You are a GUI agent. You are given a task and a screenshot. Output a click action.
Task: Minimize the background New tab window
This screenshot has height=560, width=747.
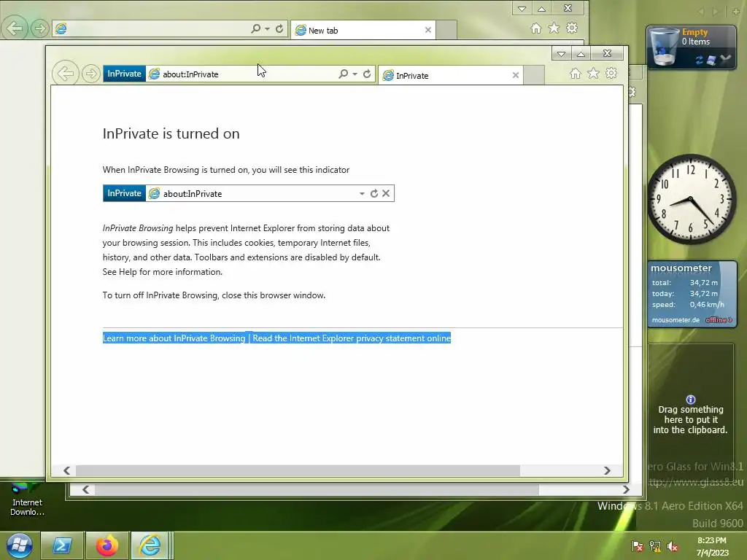(x=522, y=8)
